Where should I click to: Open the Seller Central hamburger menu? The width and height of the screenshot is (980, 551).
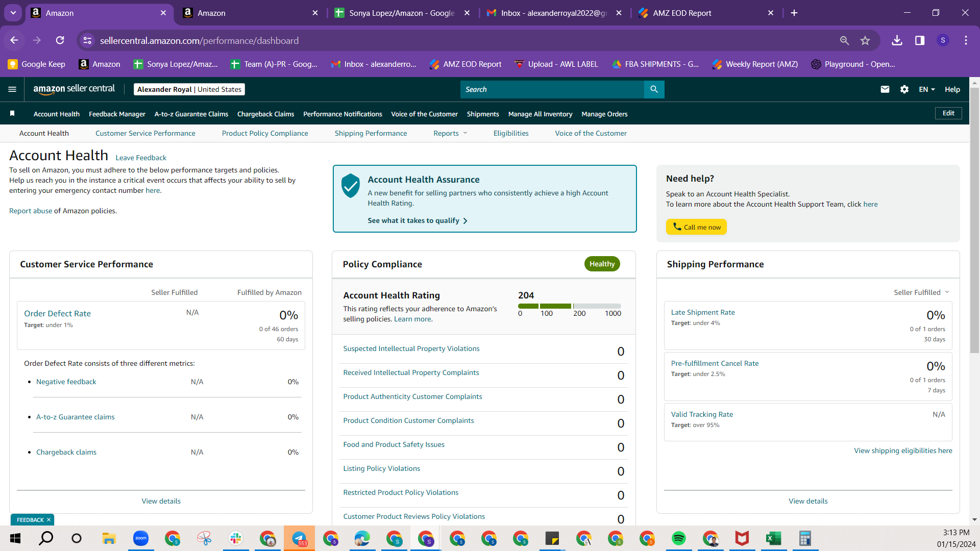point(12,89)
